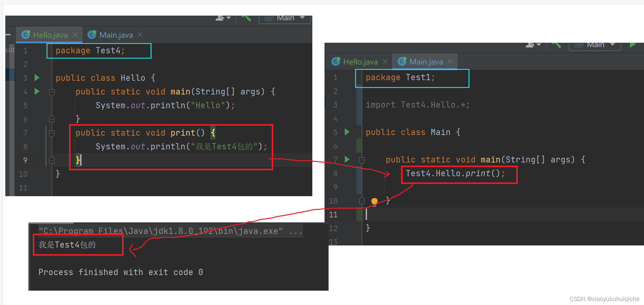Click 'package Test1;' line in Main.java

pyautogui.click(x=400, y=77)
